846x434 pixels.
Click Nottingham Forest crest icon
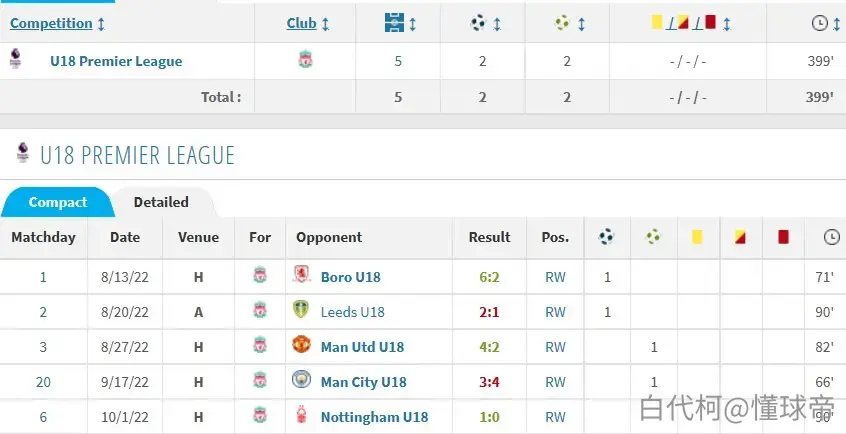pos(301,416)
